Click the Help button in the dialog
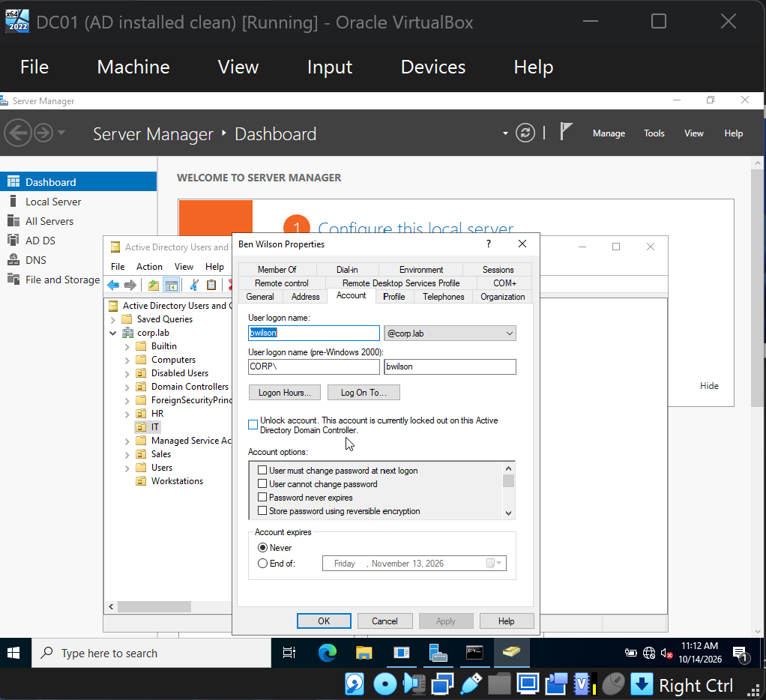The image size is (766, 700). click(507, 621)
